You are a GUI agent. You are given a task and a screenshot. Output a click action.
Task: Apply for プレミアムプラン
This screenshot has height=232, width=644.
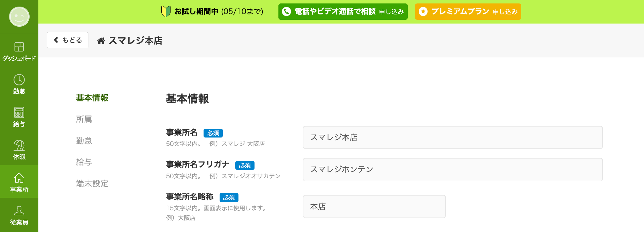click(468, 12)
